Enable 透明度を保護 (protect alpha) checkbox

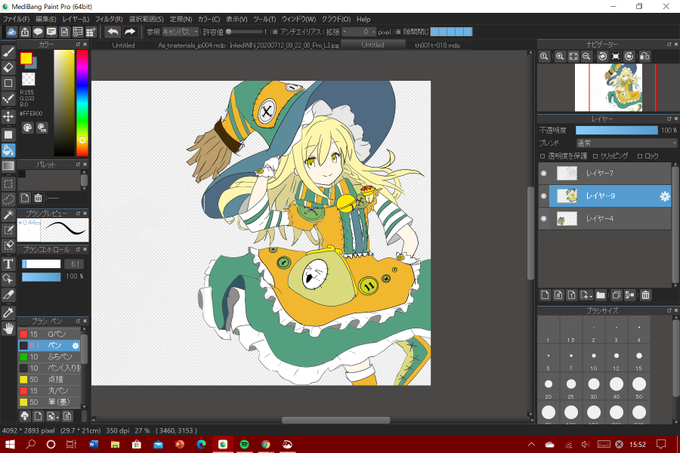pyautogui.click(x=542, y=156)
